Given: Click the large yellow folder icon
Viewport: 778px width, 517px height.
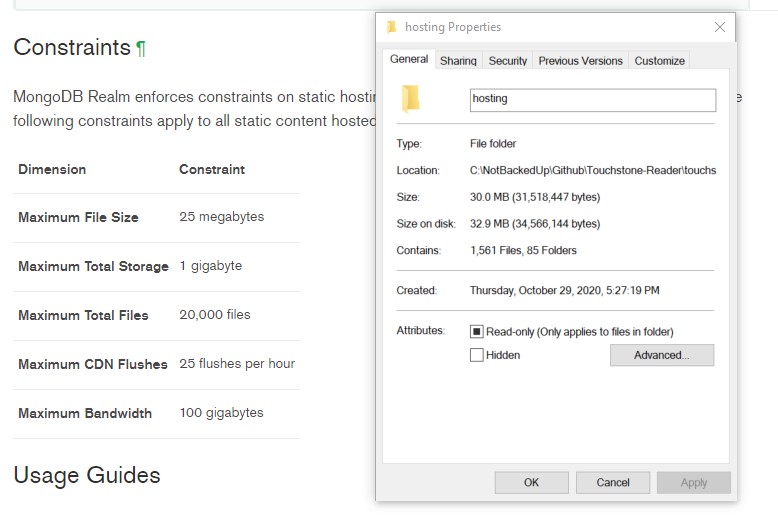Looking at the screenshot, I should pyautogui.click(x=410, y=99).
